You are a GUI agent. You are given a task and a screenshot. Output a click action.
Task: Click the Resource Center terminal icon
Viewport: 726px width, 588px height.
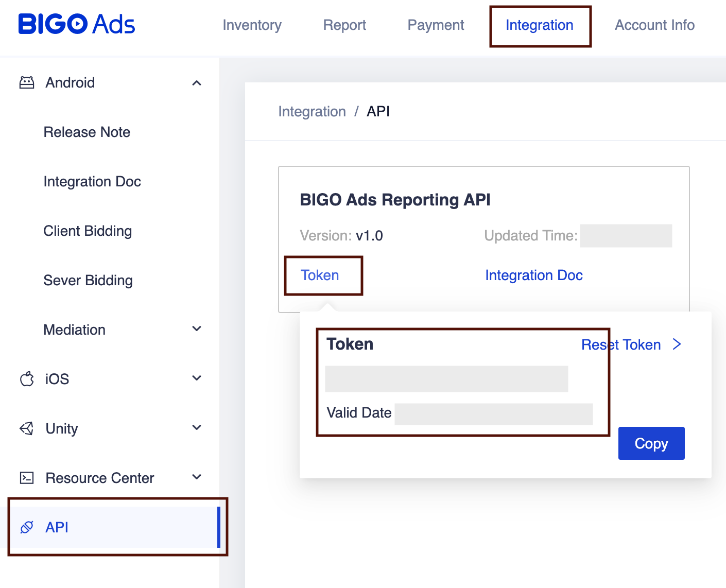pos(27,478)
